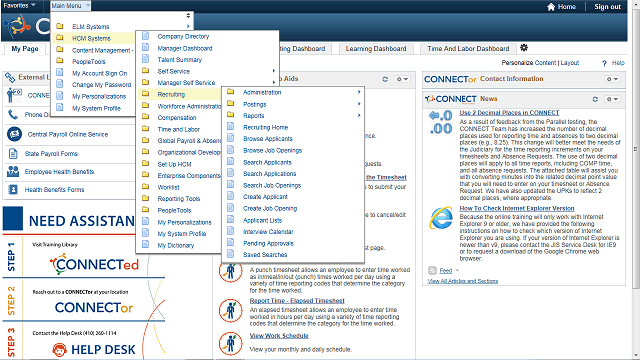Click the Help question mark icon
The image size is (640, 360).
coord(604,63)
